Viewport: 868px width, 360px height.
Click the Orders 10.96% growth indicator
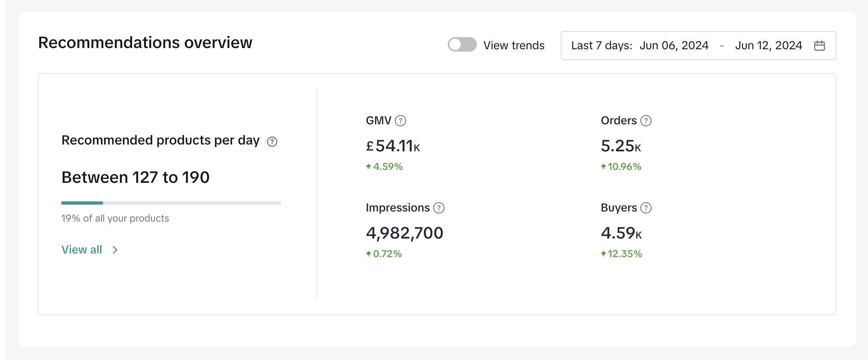(624, 167)
